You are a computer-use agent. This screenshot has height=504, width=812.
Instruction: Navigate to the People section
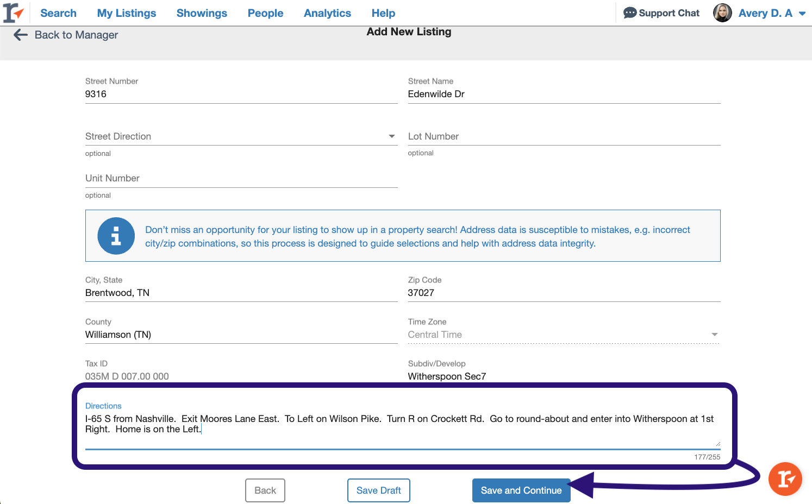pyautogui.click(x=265, y=12)
